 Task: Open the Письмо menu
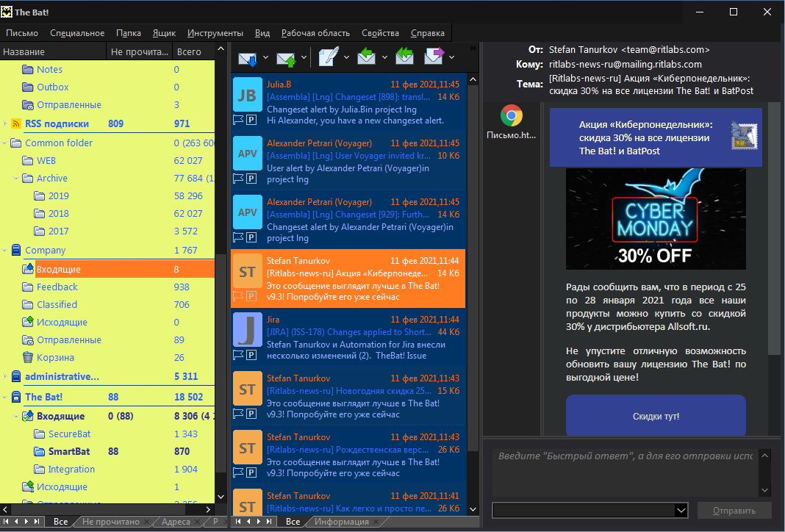tap(22, 33)
